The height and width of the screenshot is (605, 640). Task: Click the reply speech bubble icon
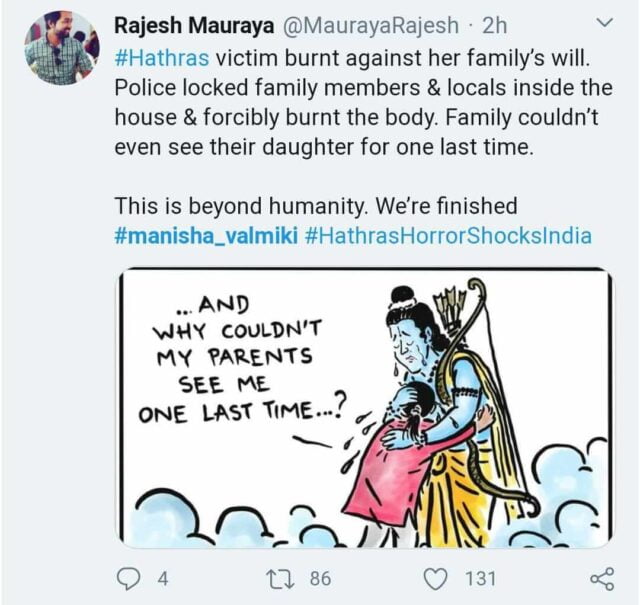click(133, 578)
